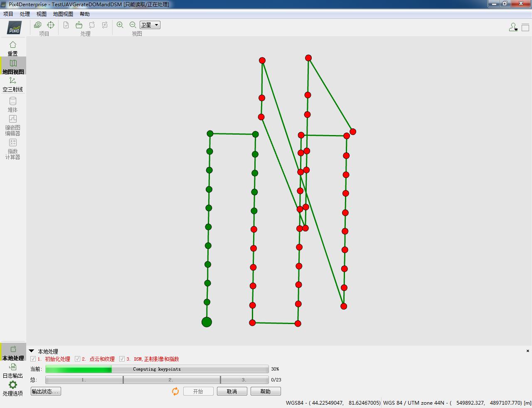The height and width of the screenshot is (408, 532).
Task: Go to the 重置 home view
Action: pos(13,48)
